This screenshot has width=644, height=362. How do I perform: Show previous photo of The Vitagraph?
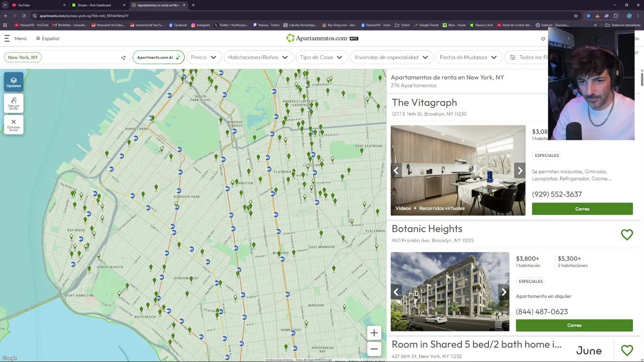[396, 170]
